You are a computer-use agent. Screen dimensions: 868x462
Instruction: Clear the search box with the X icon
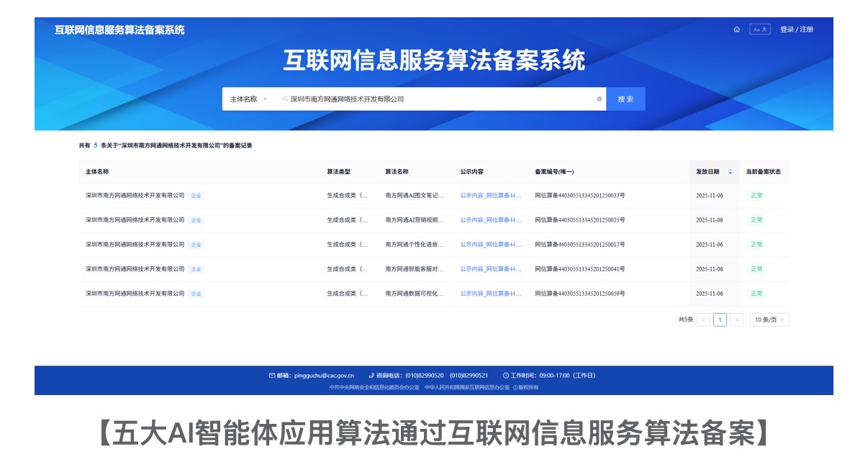pyautogui.click(x=599, y=99)
